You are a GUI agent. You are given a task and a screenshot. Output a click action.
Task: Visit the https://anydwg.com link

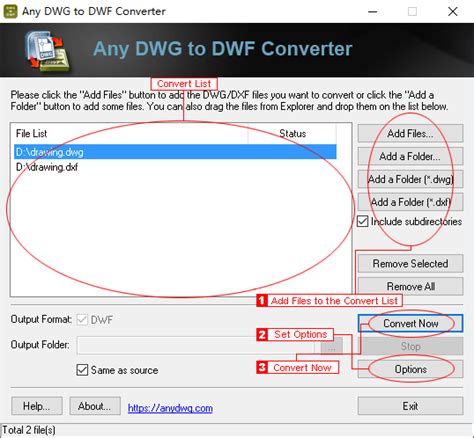pyautogui.click(x=170, y=408)
